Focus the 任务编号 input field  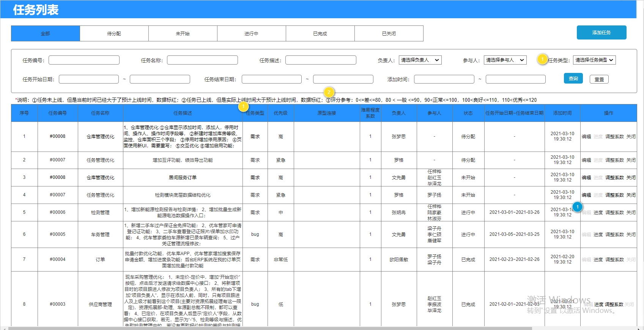tap(84, 60)
